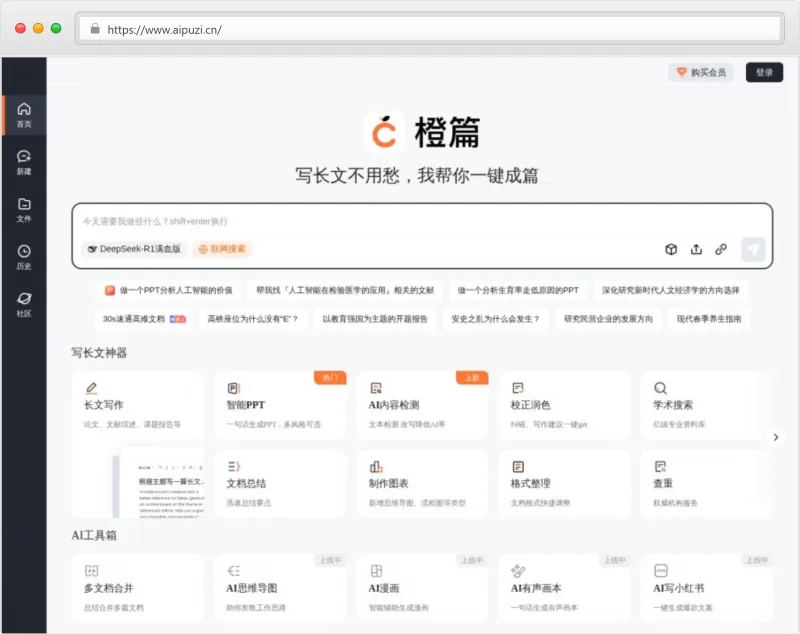Image resolution: width=800 pixels, height=634 pixels.
Task: Open Files (文件) in the sidebar
Action: point(24,209)
